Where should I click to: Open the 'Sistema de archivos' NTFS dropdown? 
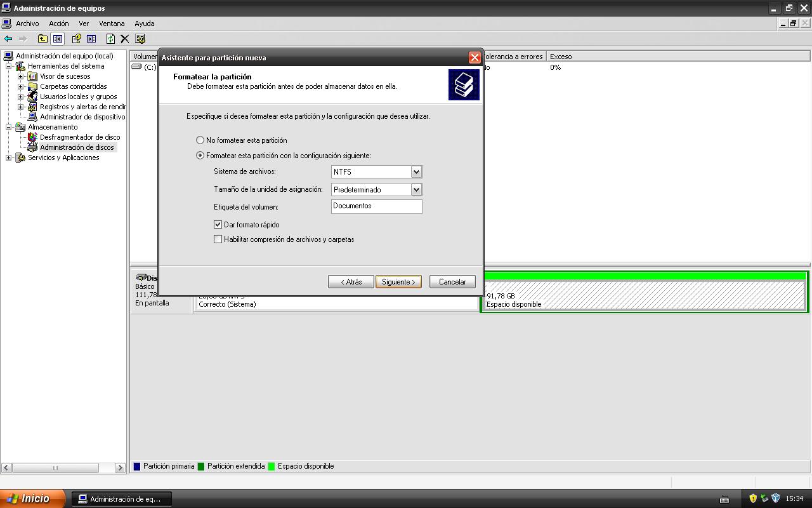click(416, 172)
